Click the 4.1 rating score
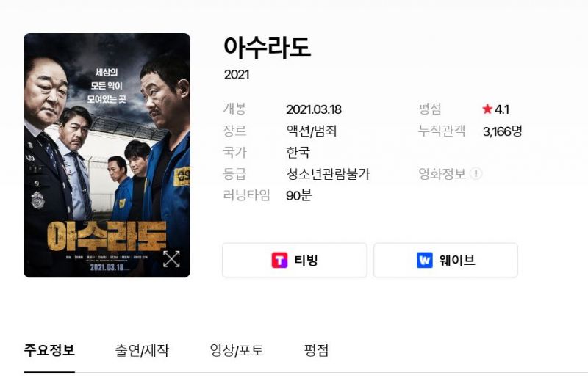588x392 pixels. pos(502,109)
